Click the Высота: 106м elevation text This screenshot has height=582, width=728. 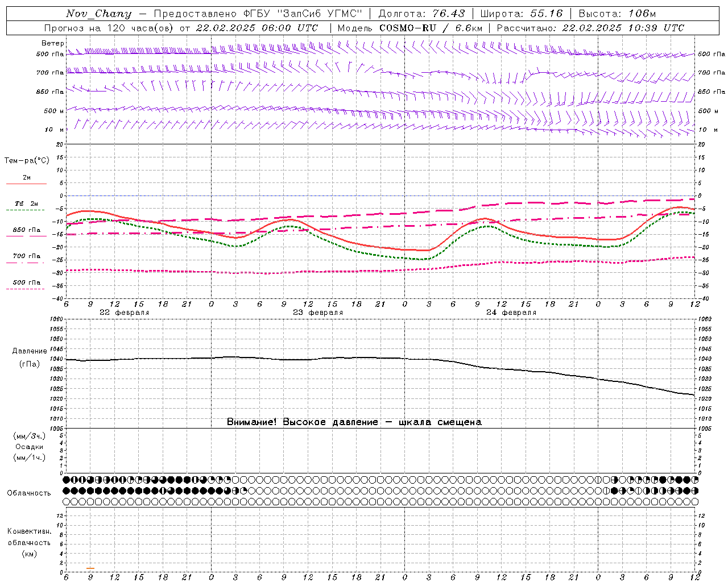coord(617,14)
